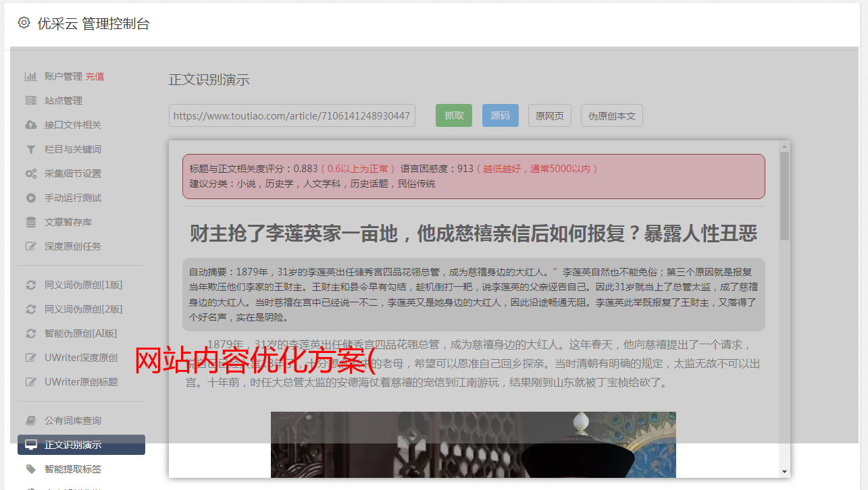
Task: Click the book icon for 公有词库查询
Action: point(30,420)
